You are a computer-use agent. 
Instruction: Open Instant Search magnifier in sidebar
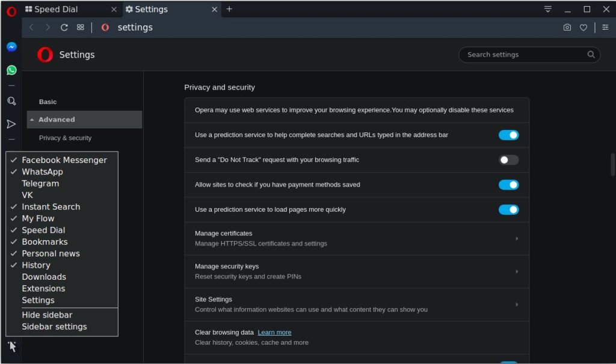click(x=11, y=101)
